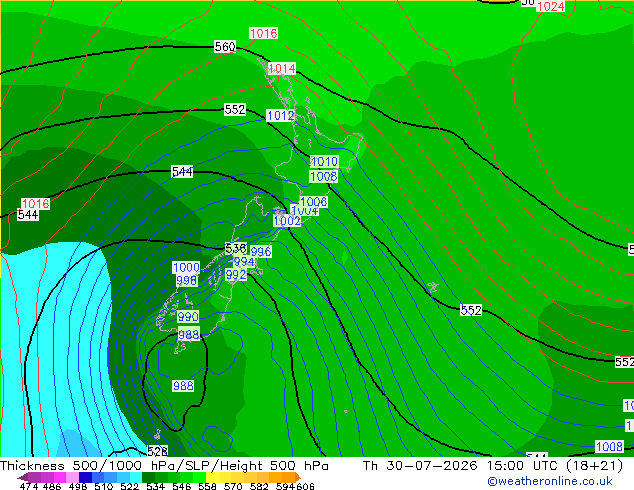Screen dimensions: 634x490
Task: Click the cyan legend swatch above 522
Action: 136,477
